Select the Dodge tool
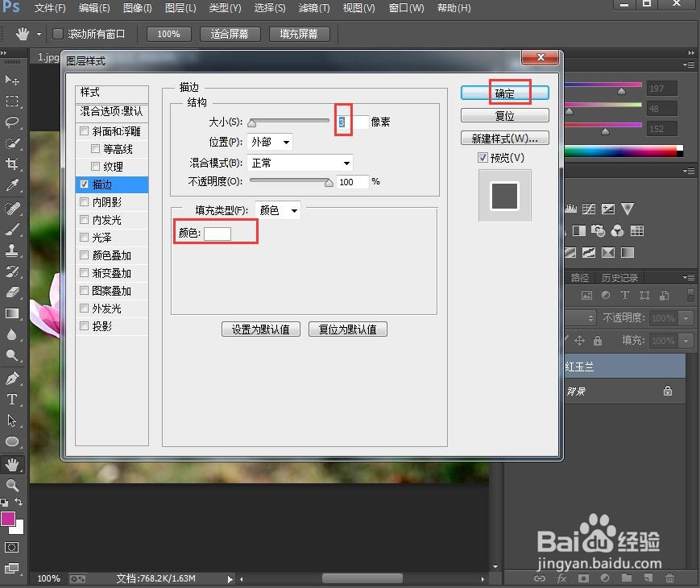Screen dimensions: 700x588 (12, 355)
